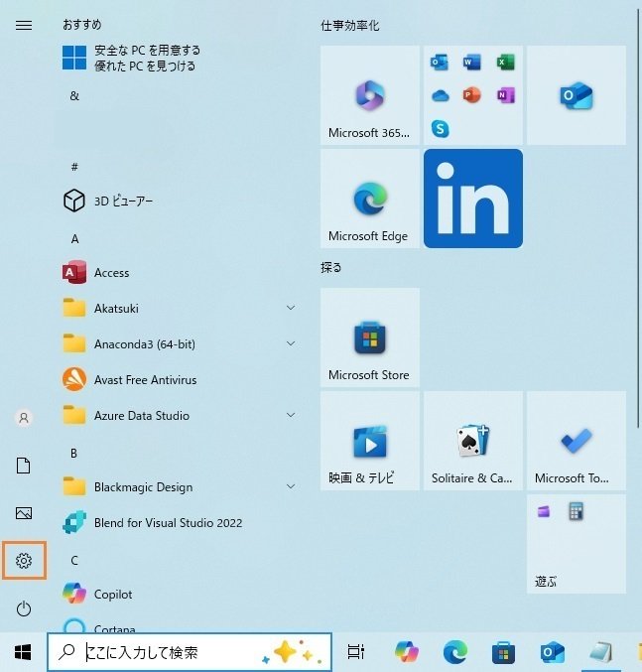Open Access from the app list

point(180,273)
